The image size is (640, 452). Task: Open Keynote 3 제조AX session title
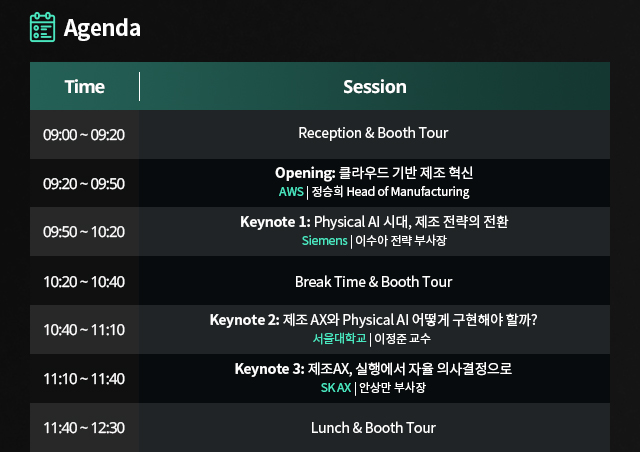373,369
